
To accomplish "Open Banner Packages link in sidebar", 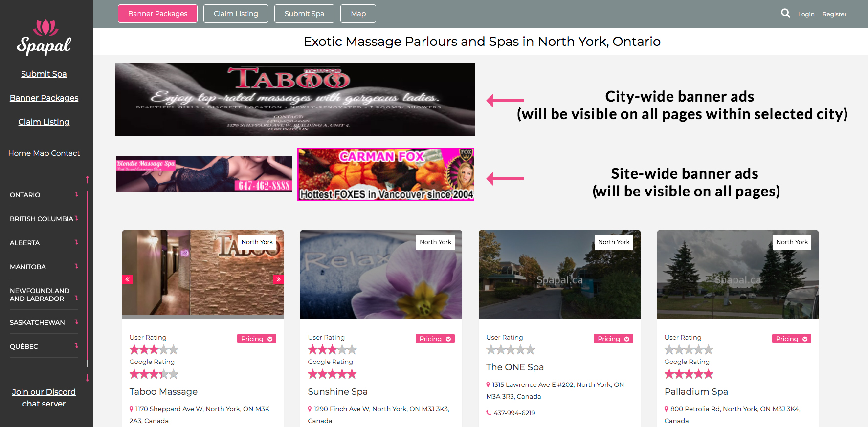I will (44, 98).
